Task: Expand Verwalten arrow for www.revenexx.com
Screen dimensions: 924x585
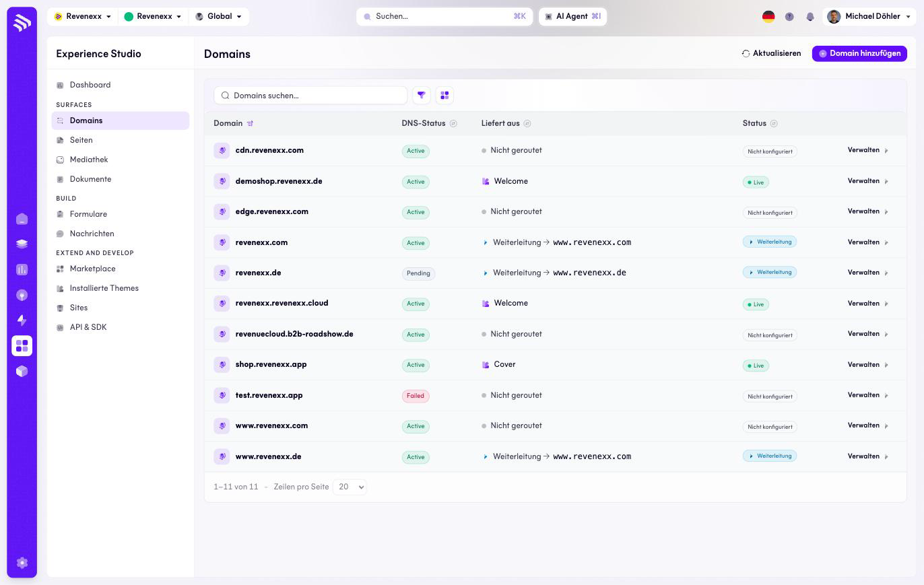Action: (886, 426)
